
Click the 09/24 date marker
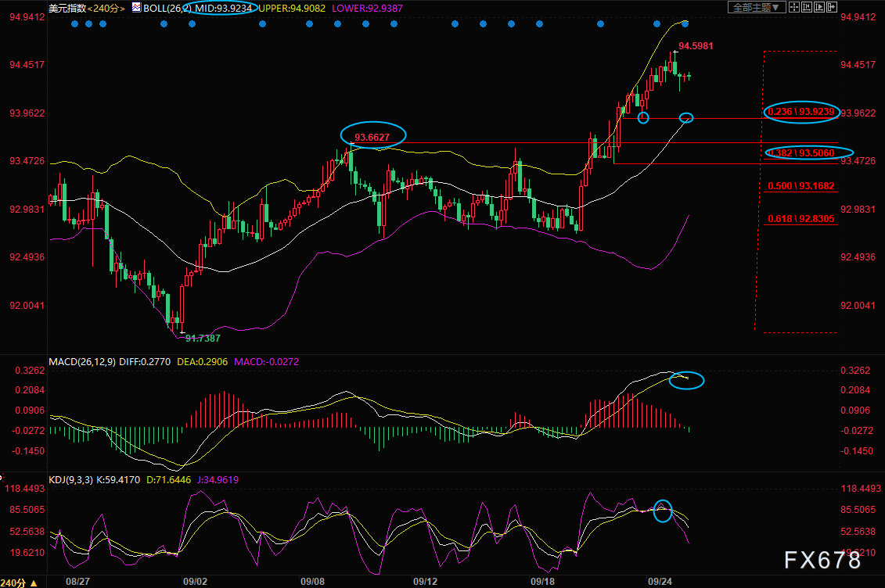coord(660,582)
